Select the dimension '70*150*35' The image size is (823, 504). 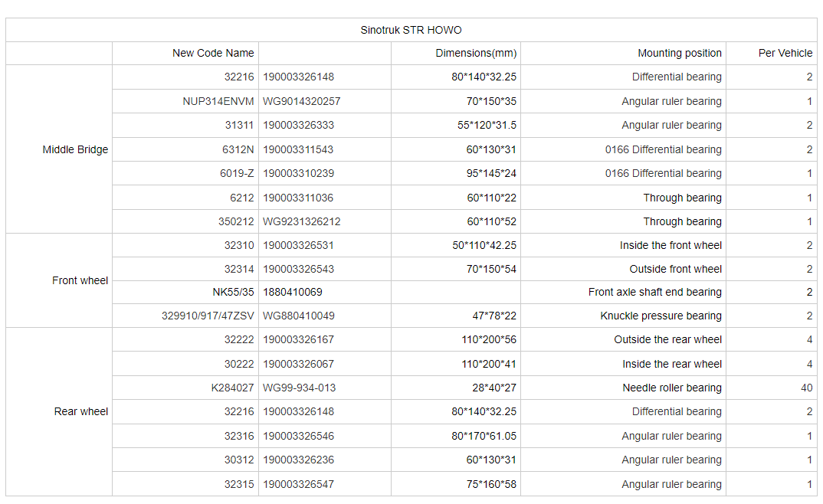[491, 101]
